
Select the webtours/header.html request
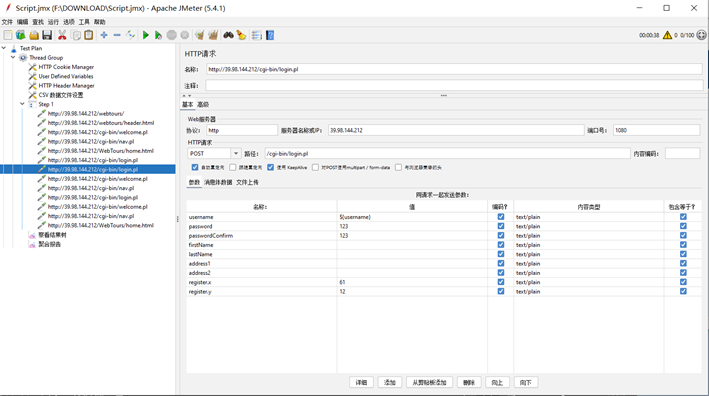point(101,123)
